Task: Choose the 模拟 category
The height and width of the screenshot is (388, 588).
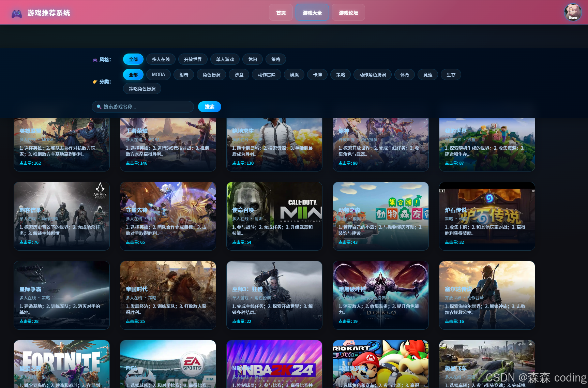Action: [294, 75]
